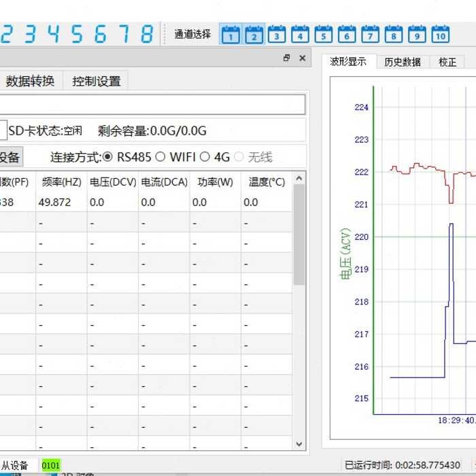Open the 校正 tab
The image size is (476, 476).
(447, 62)
